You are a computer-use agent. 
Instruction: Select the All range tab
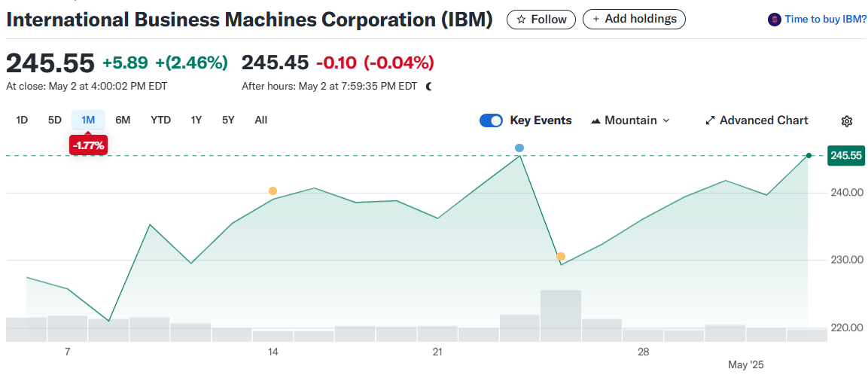261,120
